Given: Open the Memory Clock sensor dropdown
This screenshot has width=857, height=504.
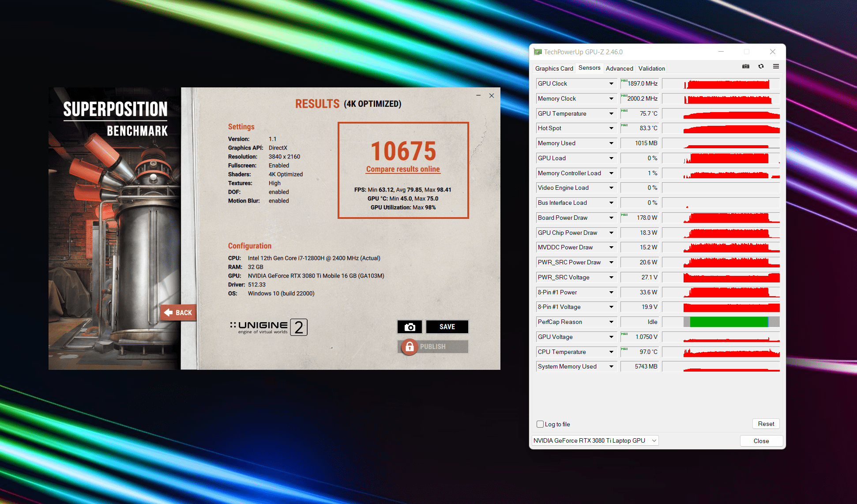Looking at the screenshot, I should [611, 98].
